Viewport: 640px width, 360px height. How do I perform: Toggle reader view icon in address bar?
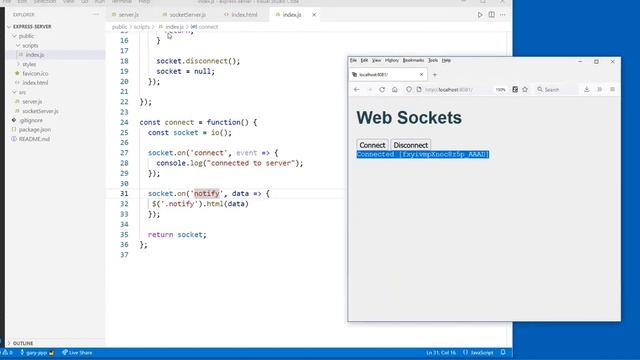(515, 89)
